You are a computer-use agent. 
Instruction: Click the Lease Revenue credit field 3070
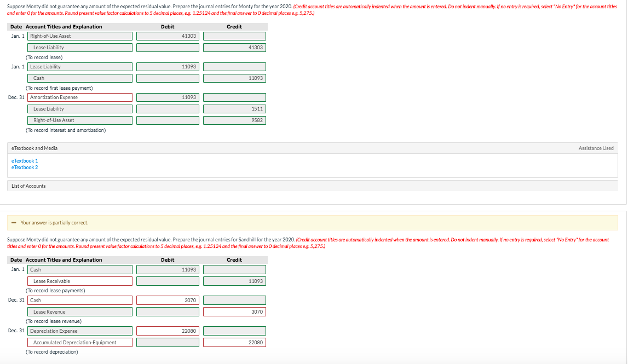[x=234, y=312]
